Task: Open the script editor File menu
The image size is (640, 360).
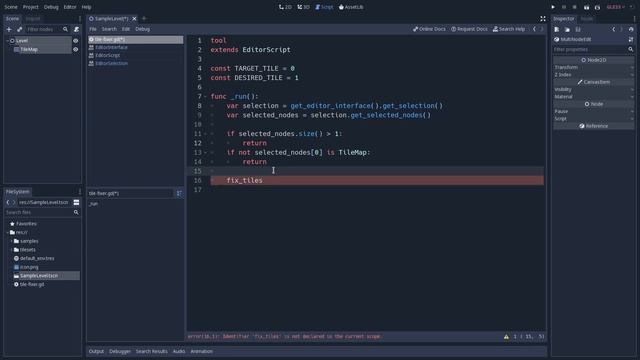Action: coord(93,29)
